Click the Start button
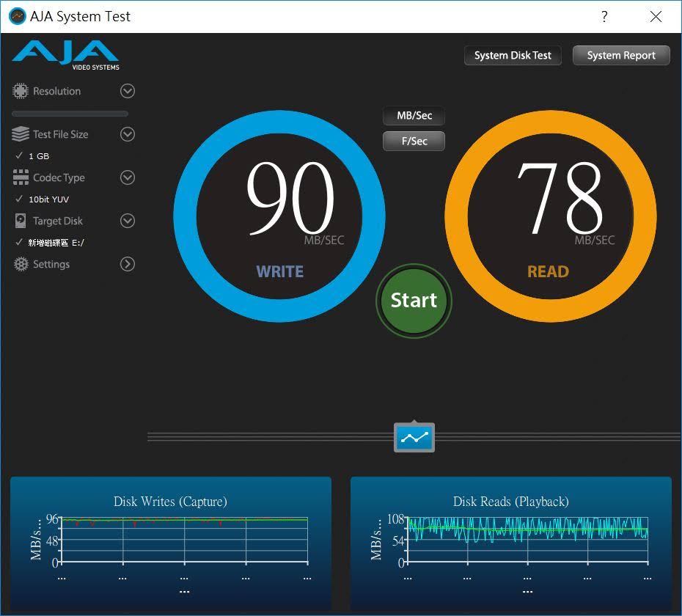This screenshot has height=616, width=682. [x=414, y=300]
